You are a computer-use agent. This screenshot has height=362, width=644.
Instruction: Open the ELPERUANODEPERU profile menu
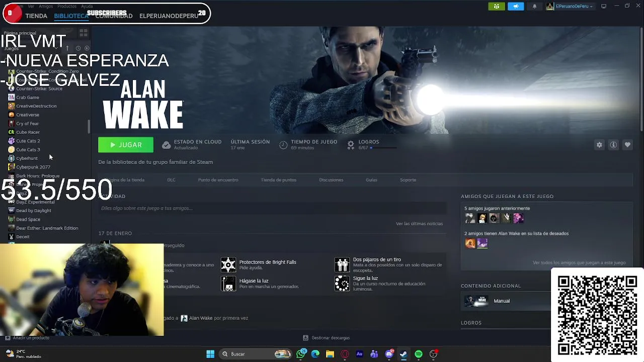(x=169, y=16)
